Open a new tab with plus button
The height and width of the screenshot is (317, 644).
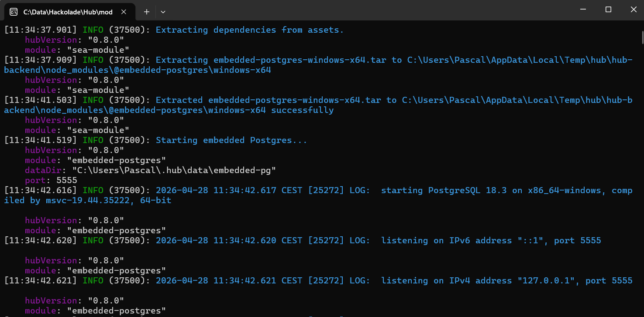click(147, 12)
